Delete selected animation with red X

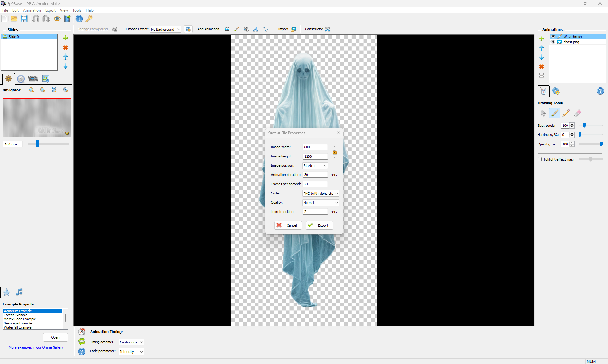[541, 66]
